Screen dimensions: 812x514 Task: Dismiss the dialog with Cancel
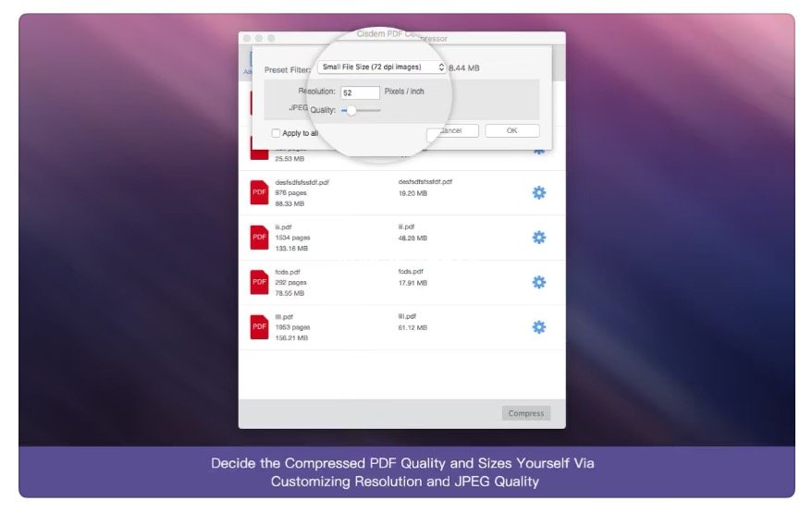[x=452, y=130]
